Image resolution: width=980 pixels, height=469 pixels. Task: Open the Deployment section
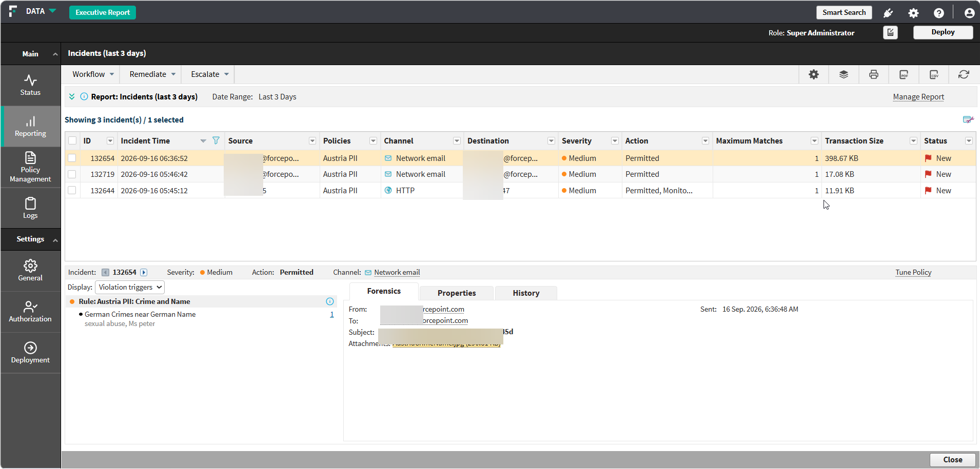coord(30,353)
